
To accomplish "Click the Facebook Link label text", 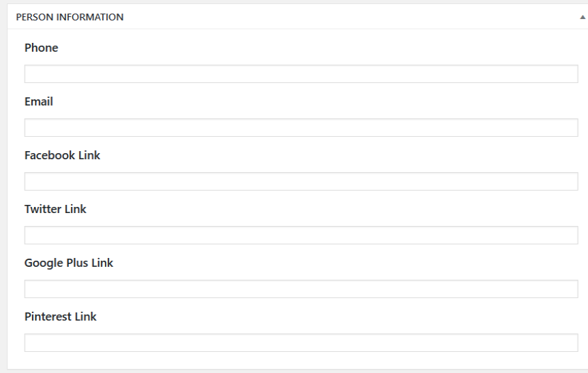I will tap(62, 155).
